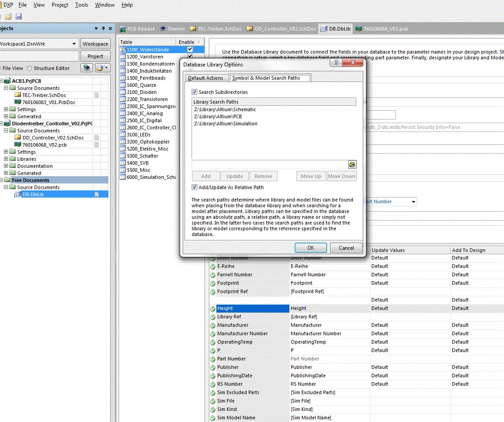Click the table icon for 3100_LEDs

click(123, 135)
